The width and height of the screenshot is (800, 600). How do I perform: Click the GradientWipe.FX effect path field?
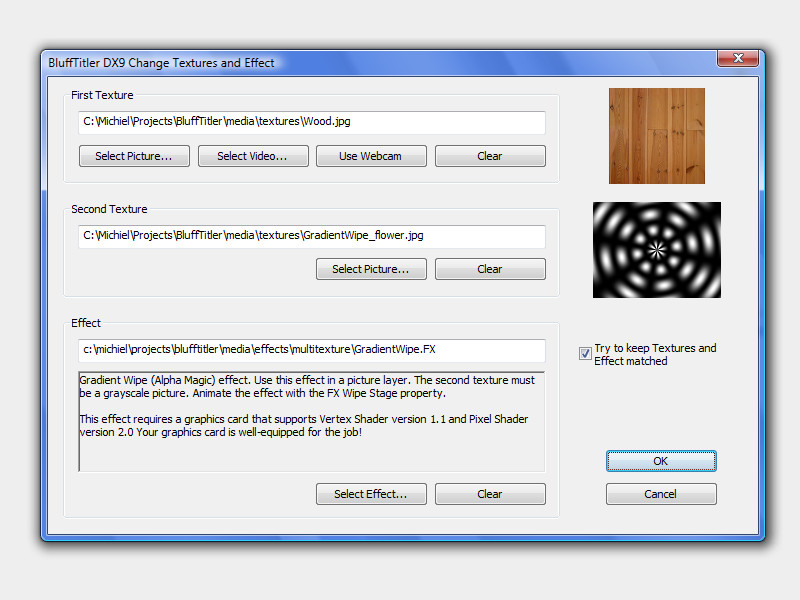click(312, 351)
